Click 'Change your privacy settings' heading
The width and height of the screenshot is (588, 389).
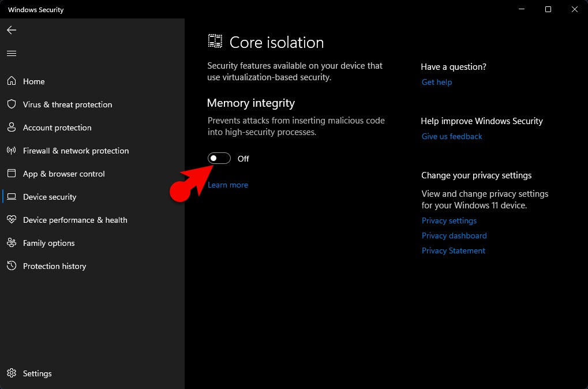click(x=476, y=175)
